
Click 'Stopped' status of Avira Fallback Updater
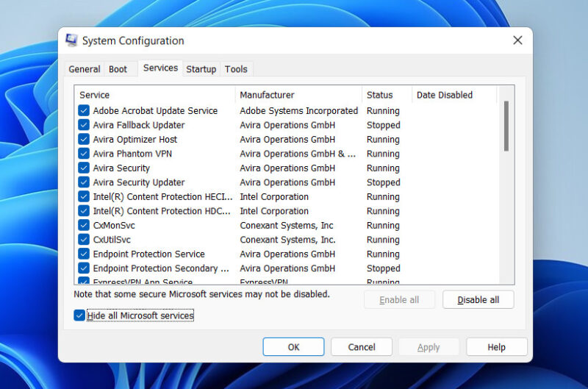[383, 125]
